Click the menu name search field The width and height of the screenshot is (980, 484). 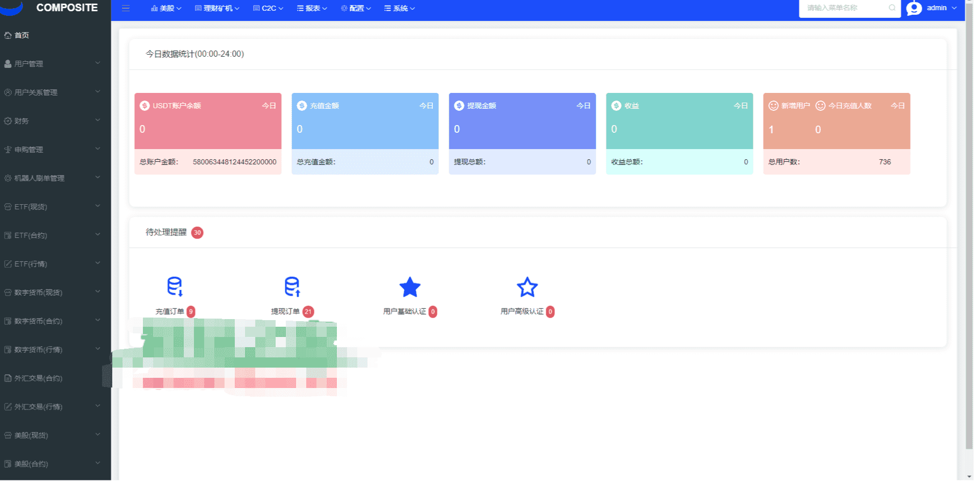tap(845, 8)
